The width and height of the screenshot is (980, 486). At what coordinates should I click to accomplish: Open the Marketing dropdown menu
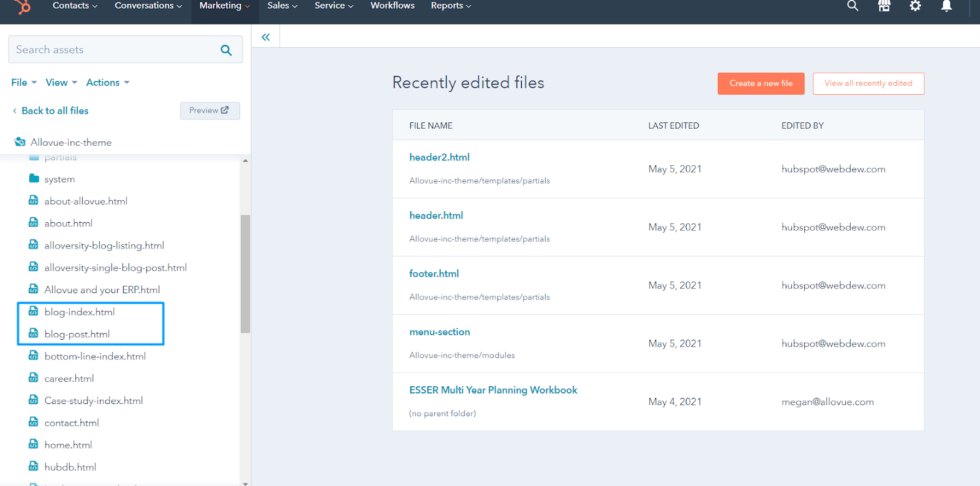click(224, 6)
